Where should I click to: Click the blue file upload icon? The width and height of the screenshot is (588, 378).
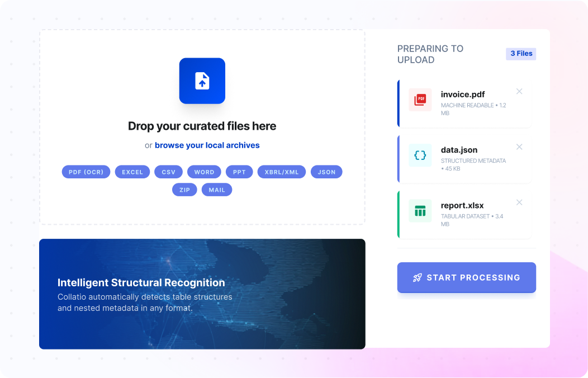(202, 81)
